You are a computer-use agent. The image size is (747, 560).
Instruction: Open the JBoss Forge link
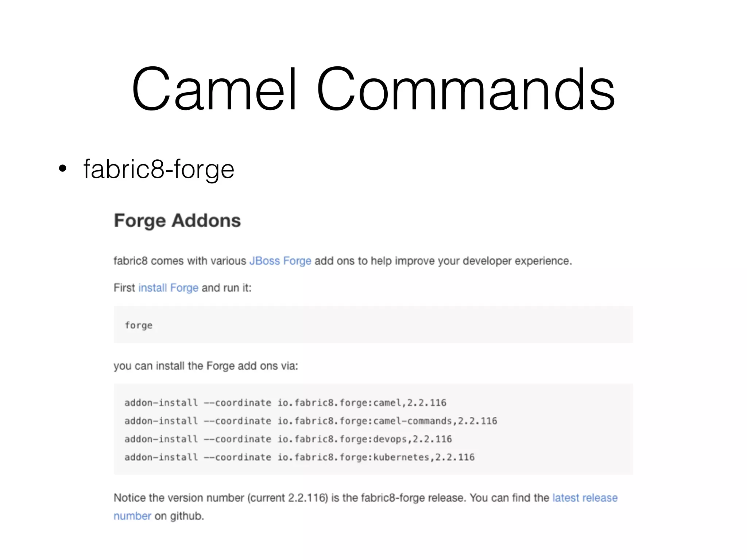280,261
